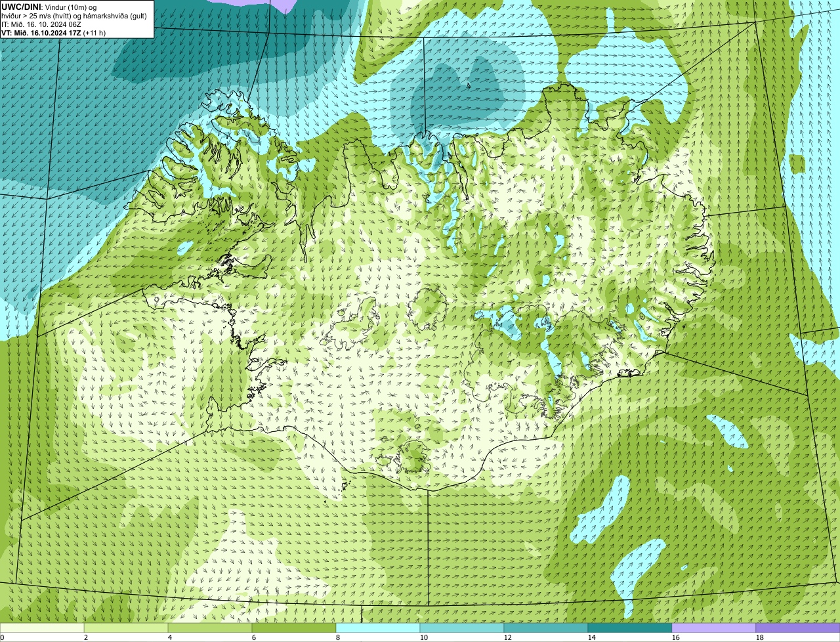840x642 pixels.
Task: Click the dark teal 14–16 m/s segment
Action: 630,628
